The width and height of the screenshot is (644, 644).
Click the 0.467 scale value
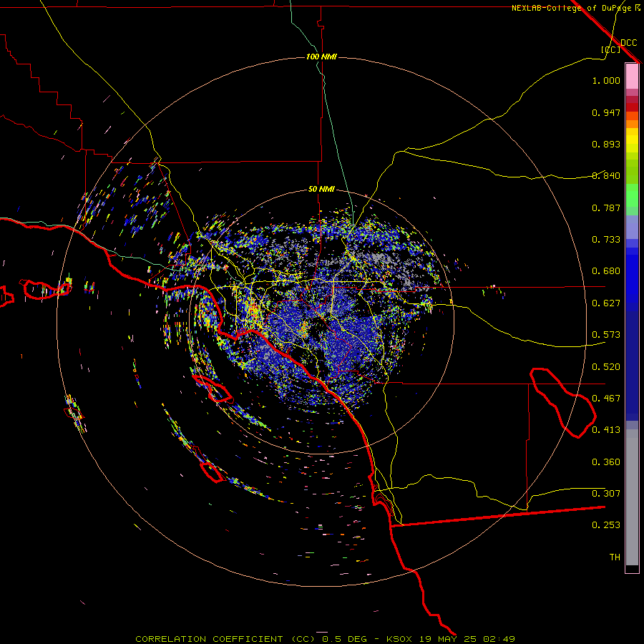coord(606,399)
